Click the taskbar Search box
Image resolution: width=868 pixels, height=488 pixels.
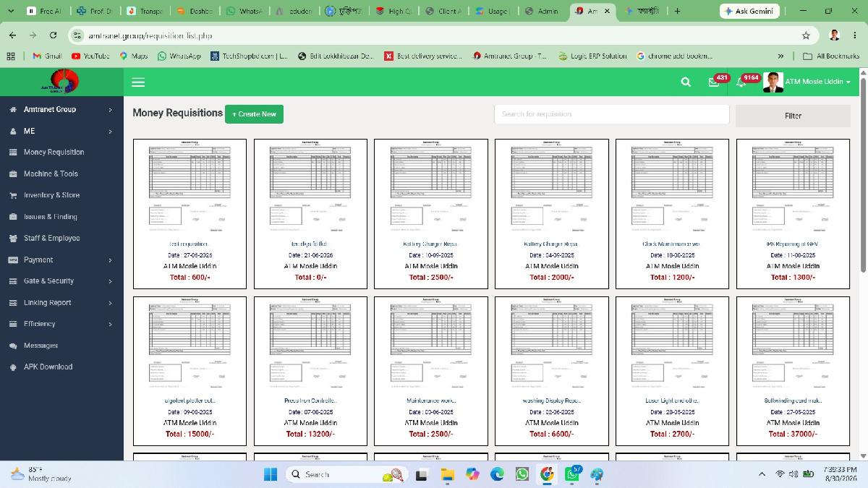pyautogui.click(x=347, y=474)
